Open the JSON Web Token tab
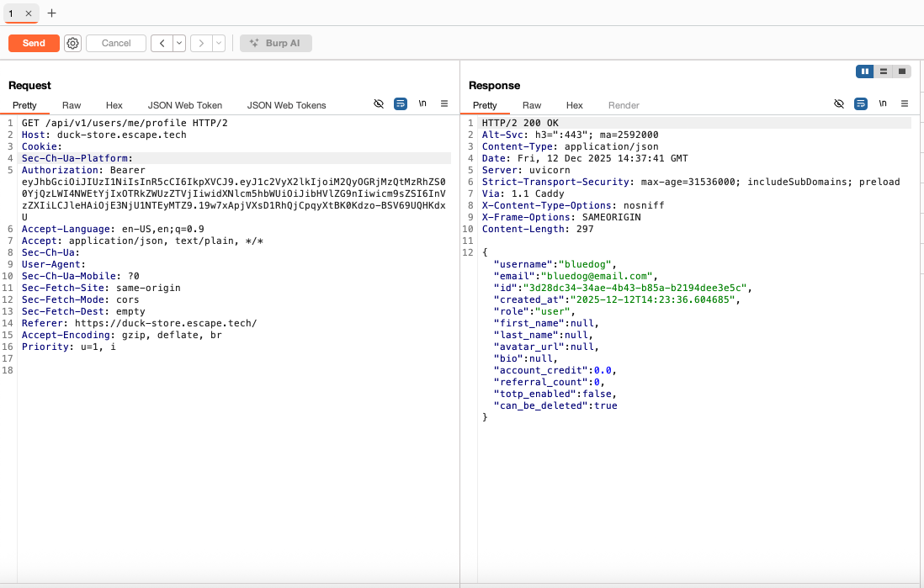This screenshot has width=924, height=588. pos(184,105)
